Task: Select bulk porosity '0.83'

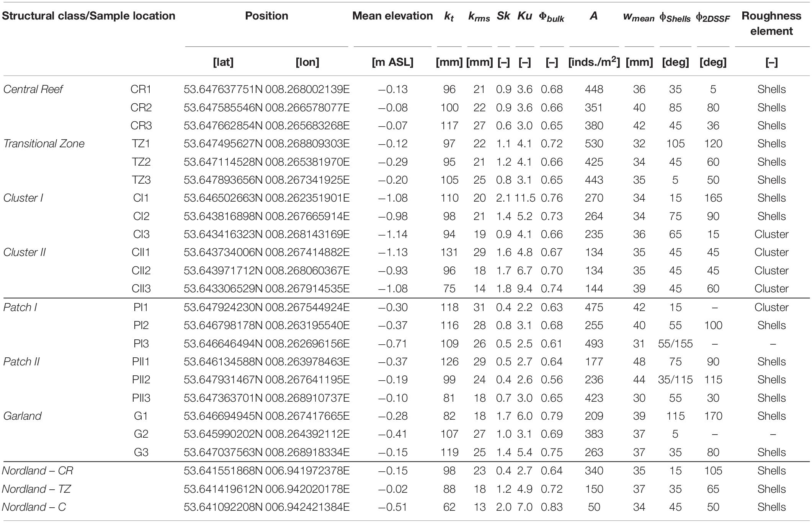Action: point(552,507)
